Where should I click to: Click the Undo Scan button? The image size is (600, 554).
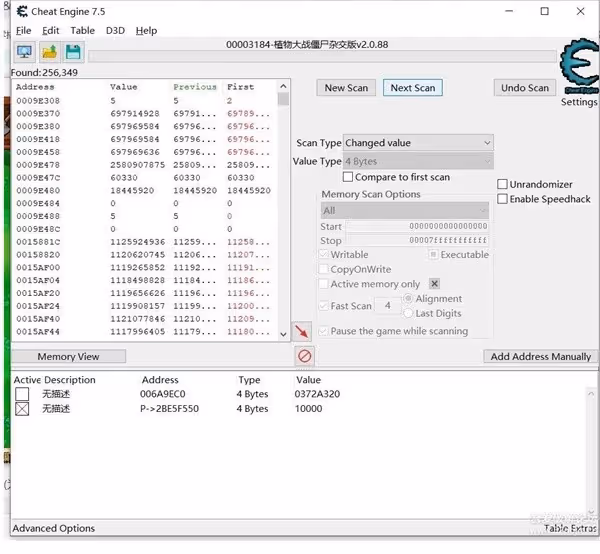(525, 88)
